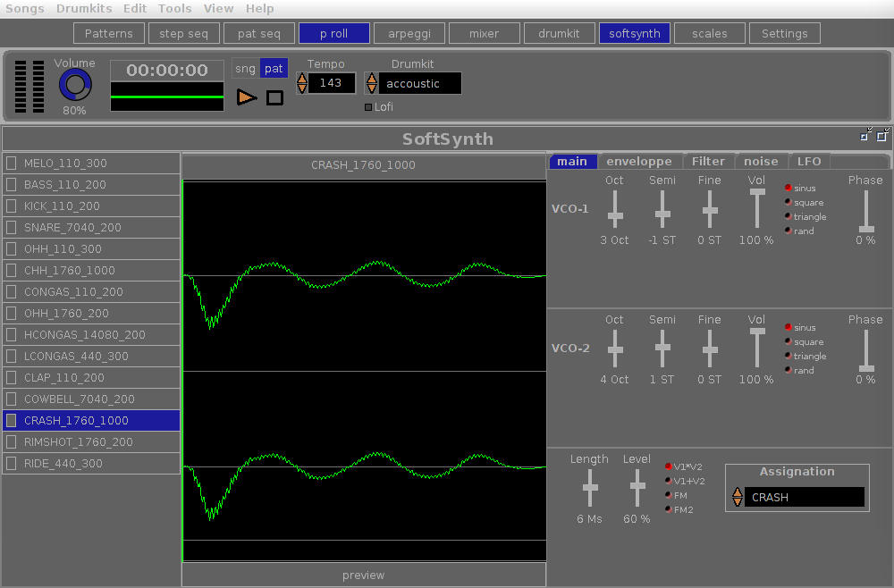Open the Help menu
Image resolution: width=894 pixels, height=588 pixels.
(x=259, y=9)
